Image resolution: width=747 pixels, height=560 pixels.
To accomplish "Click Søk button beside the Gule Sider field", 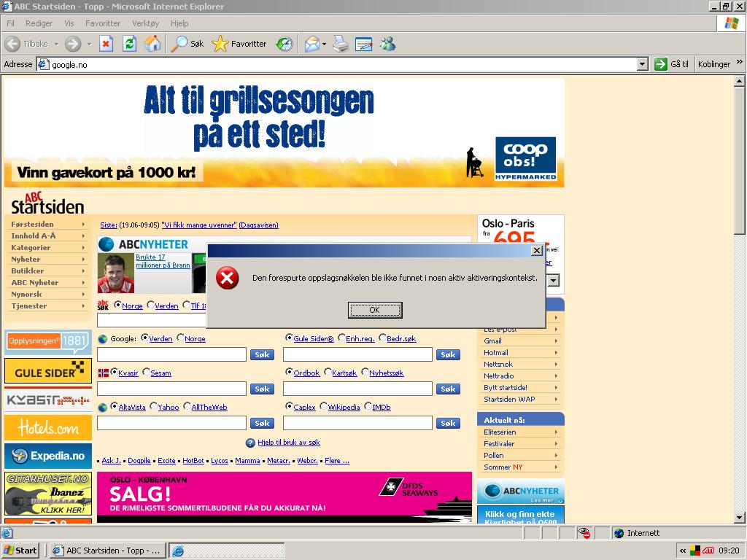I will tap(448, 355).
